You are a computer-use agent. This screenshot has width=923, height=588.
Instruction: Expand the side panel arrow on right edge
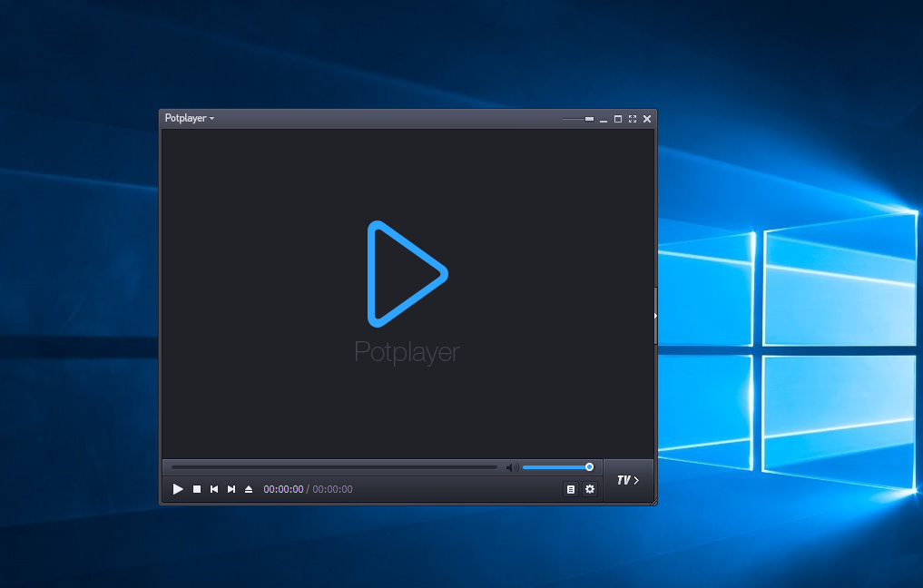coord(655,316)
